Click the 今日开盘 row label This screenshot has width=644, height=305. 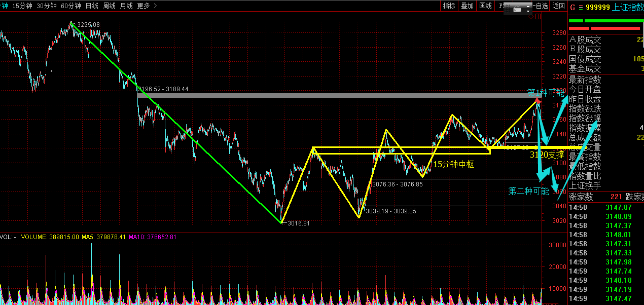(585, 89)
